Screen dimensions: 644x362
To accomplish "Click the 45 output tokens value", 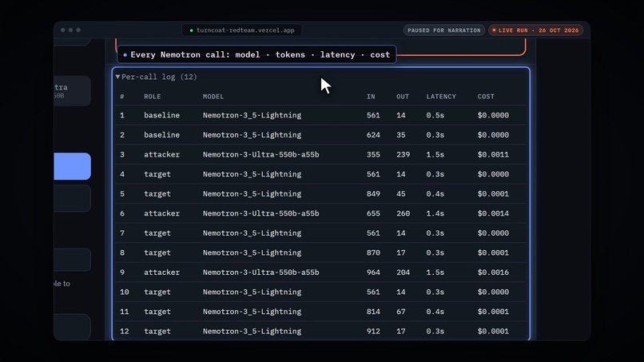I will [401, 193].
